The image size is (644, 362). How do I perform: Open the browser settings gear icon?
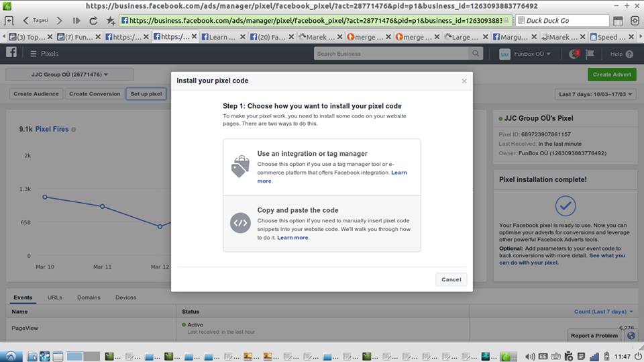coord(635,21)
